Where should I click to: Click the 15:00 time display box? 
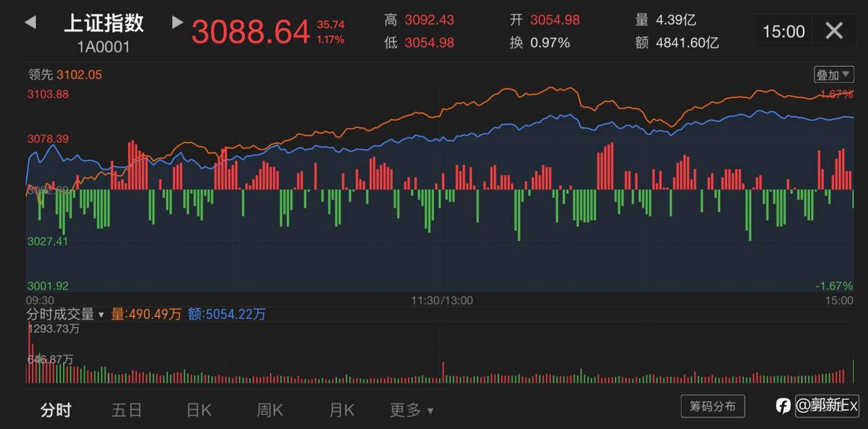[784, 31]
